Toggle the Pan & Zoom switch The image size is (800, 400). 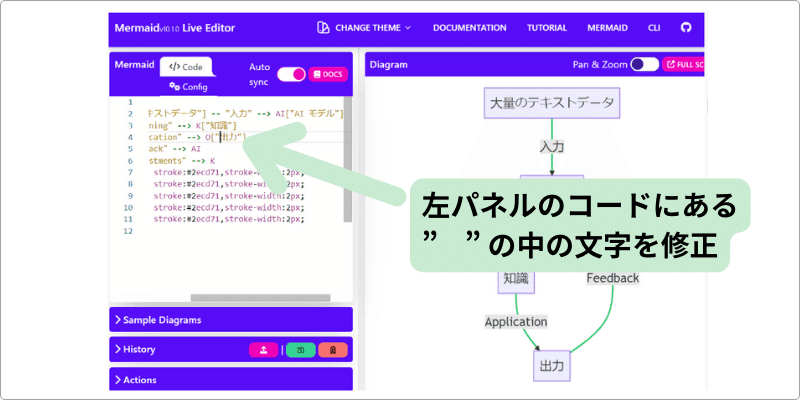[644, 65]
